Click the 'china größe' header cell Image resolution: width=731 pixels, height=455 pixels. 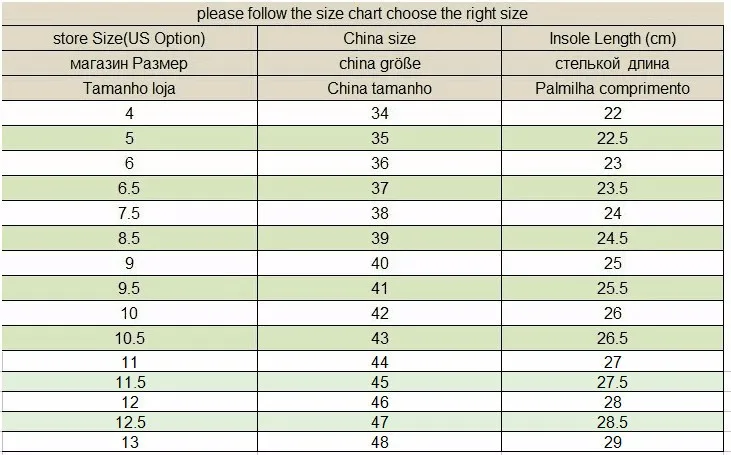[x=379, y=63]
